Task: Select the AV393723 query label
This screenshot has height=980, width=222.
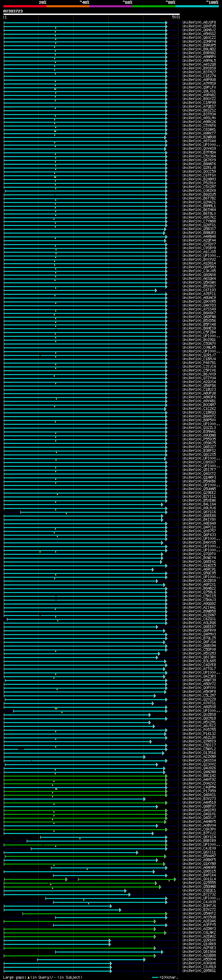Action: tap(13, 11)
